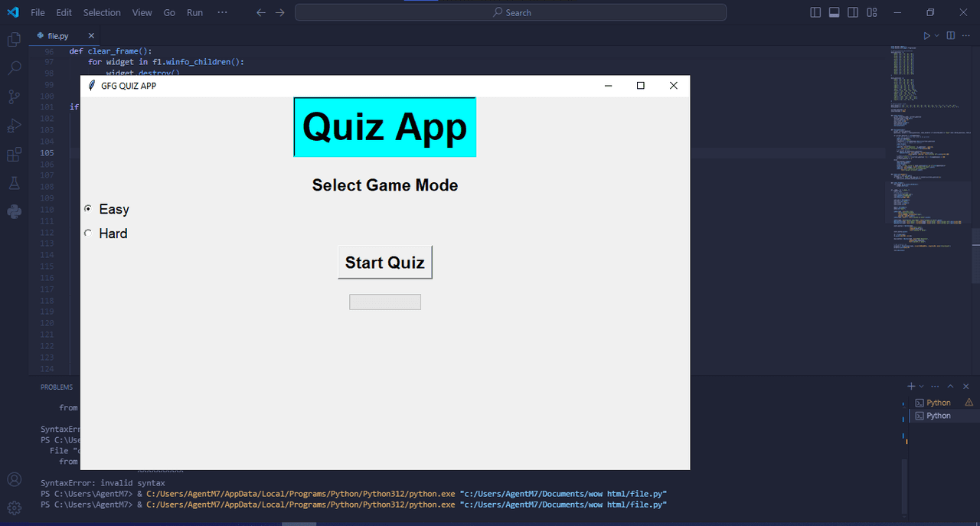980x526 pixels.
Task: Open the Search view in activity bar
Action: [x=14, y=68]
